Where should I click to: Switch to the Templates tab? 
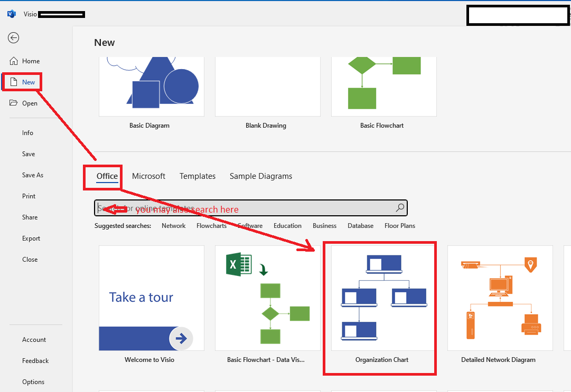click(198, 176)
